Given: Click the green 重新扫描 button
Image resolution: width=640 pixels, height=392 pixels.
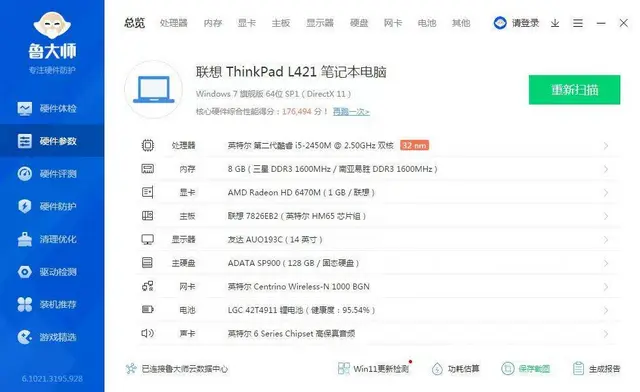Looking at the screenshot, I should pyautogui.click(x=574, y=89).
